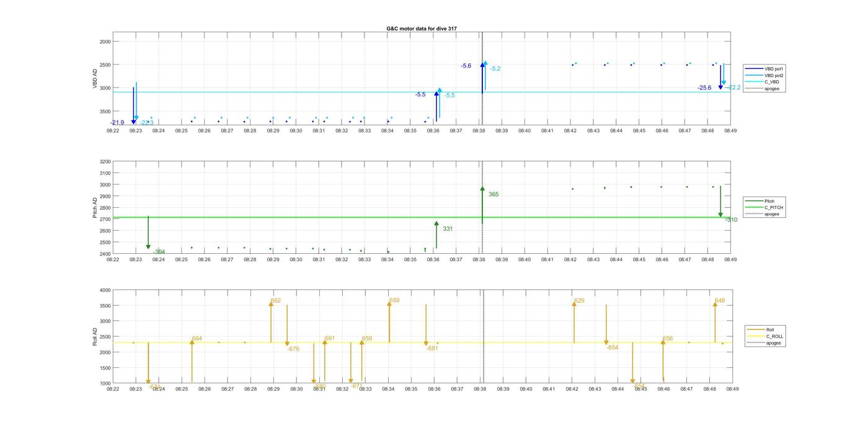Click the '08:38' tick under the Pitch plot
Screen dimensions: 868x430
pos(479,260)
